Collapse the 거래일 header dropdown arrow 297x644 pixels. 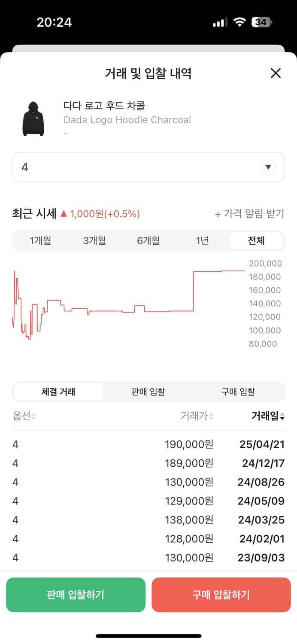pyautogui.click(x=282, y=416)
